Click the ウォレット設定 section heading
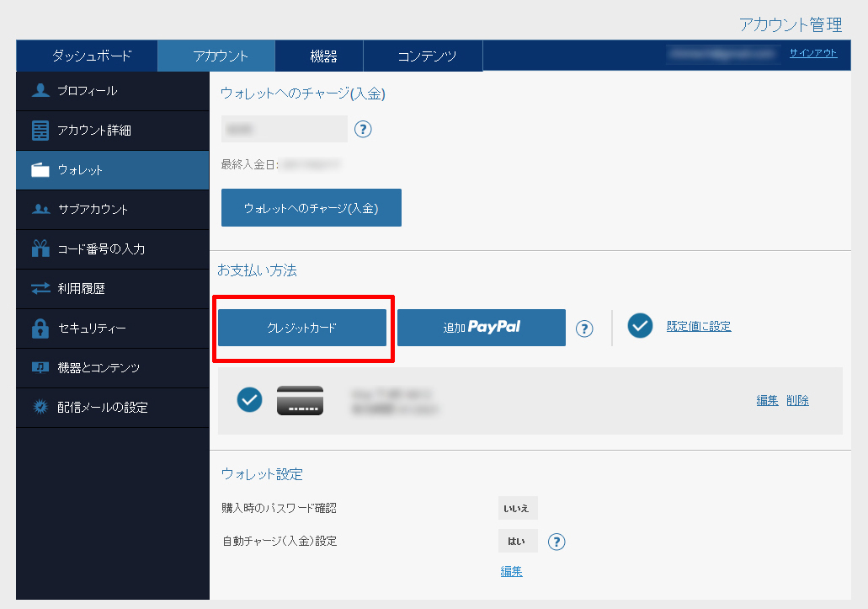Screen dimensions: 868x609 262,474
